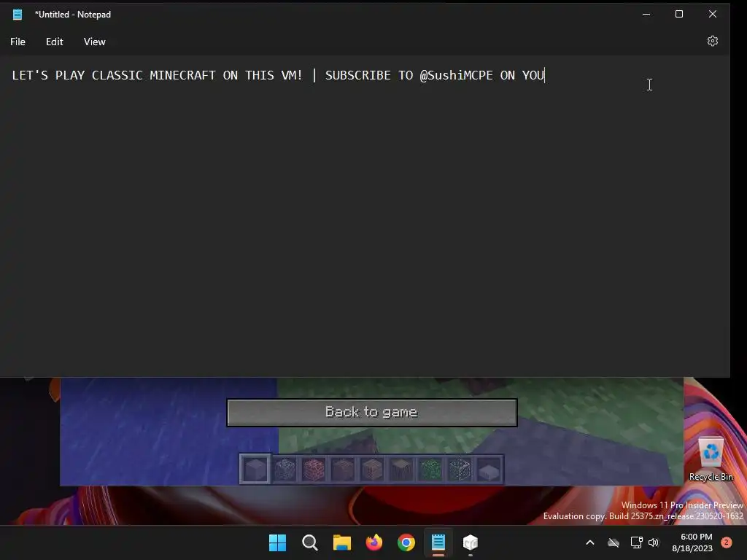Click Back to game in Minecraft
This screenshot has width=747, height=560.
point(371,413)
